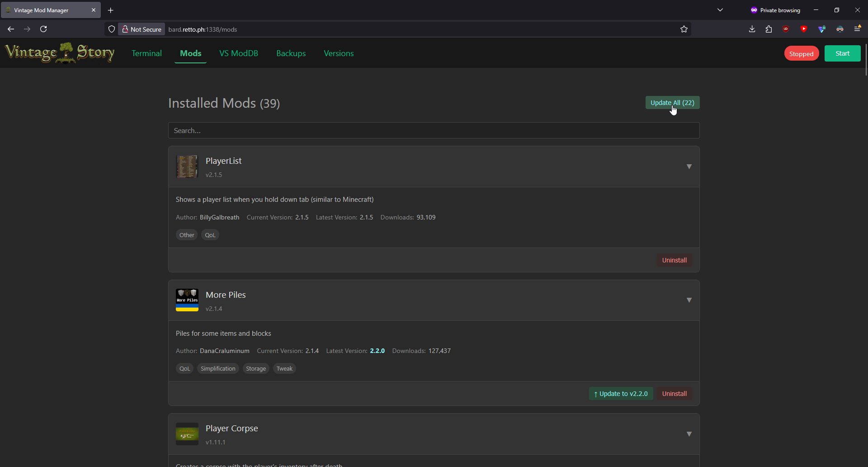Viewport: 868px width, 467px height.
Task: Expand the Player Corpse mod card
Action: 689,434
